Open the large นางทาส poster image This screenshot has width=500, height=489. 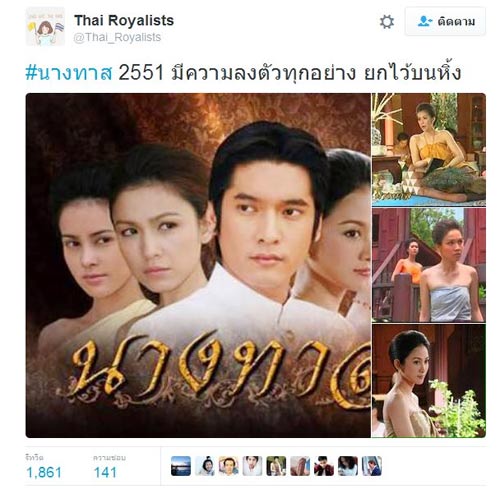click(x=198, y=265)
